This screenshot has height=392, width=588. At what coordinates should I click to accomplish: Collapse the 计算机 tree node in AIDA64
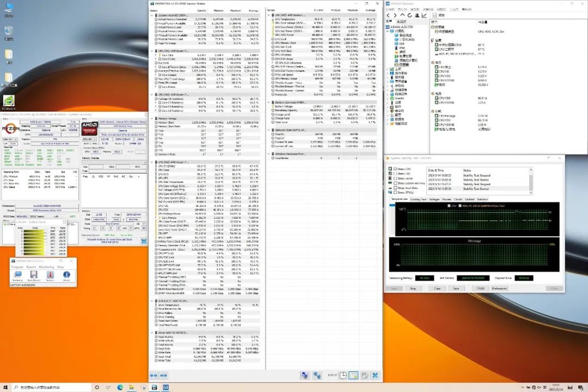[388, 32]
